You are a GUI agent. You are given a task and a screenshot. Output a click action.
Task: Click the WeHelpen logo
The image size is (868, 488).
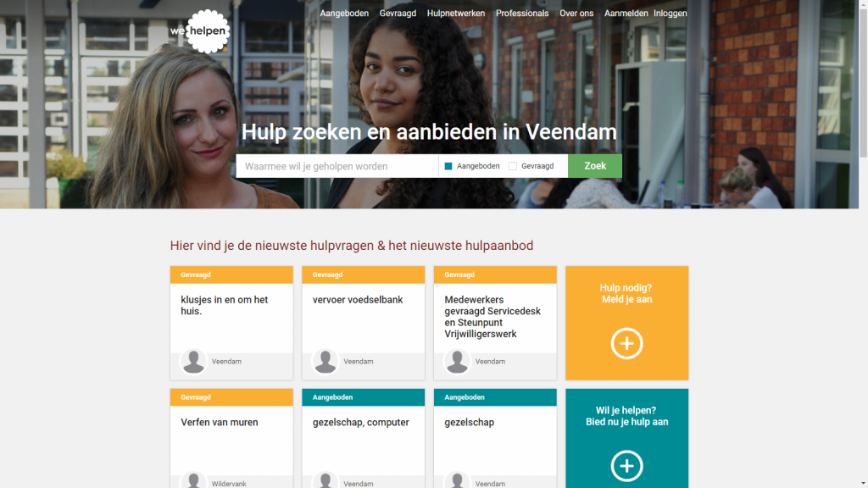pyautogui.click(x=200, y=31)
